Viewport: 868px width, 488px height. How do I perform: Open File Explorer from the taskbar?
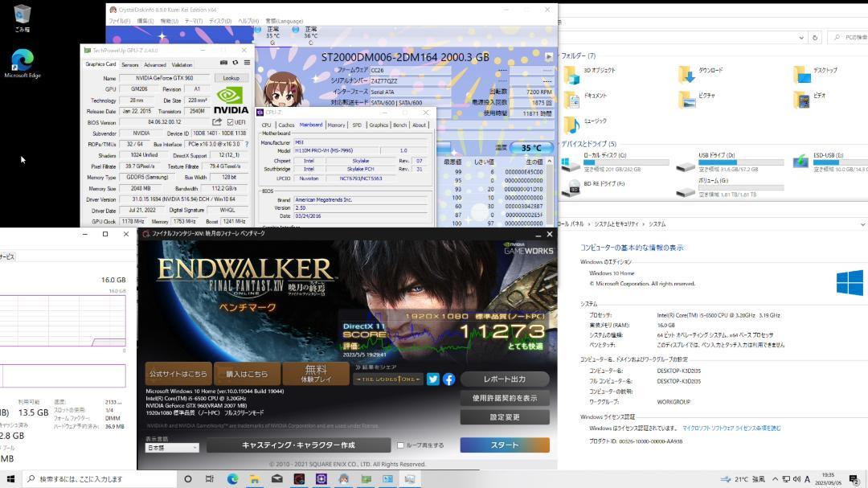[255, 479]
